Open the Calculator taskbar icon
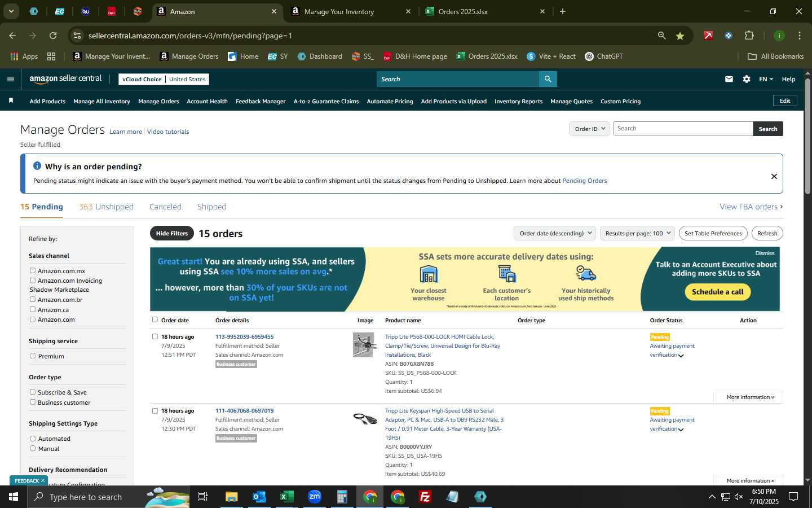 click(342, 497)
